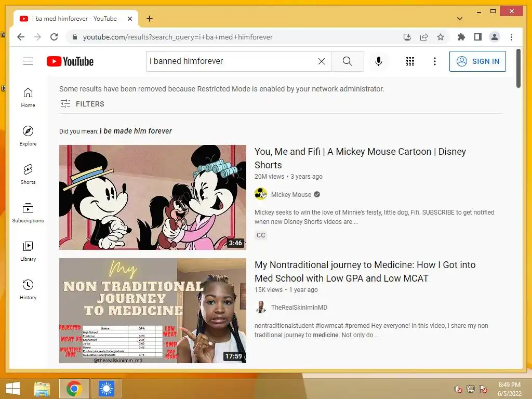Open the Windows Start button
Screen dimensions: 532x399
coord(13,389)
